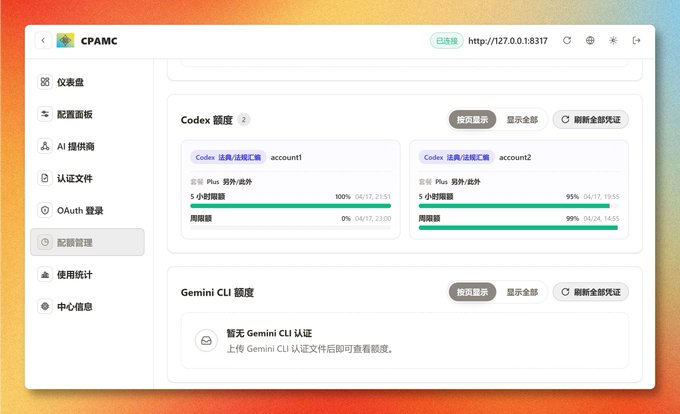Select AI 提供商 sidebar item

click(x=87, y=146)
